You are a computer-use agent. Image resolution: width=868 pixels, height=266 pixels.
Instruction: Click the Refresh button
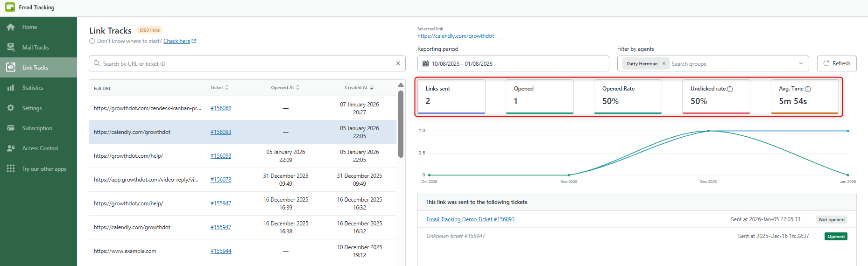click(836, 63)
